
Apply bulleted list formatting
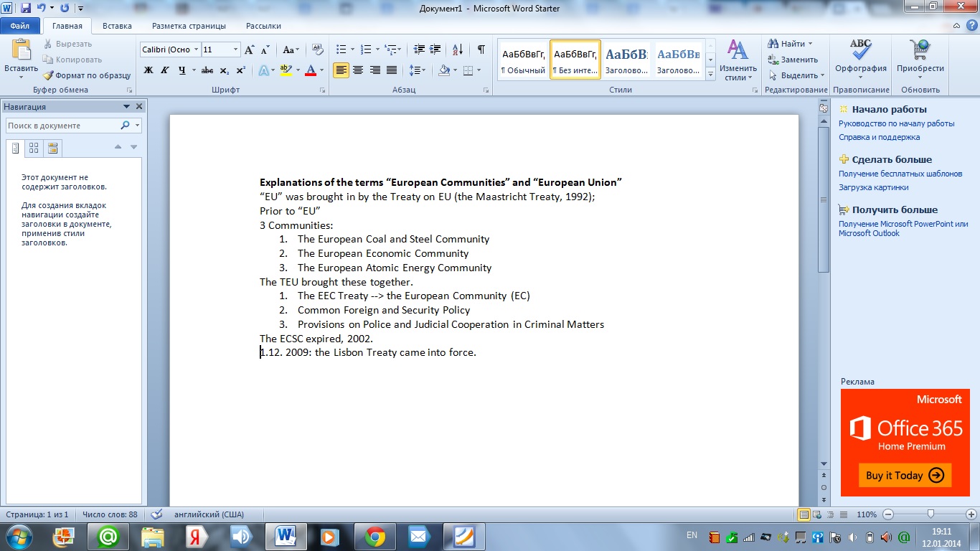(x=341, y=50)
